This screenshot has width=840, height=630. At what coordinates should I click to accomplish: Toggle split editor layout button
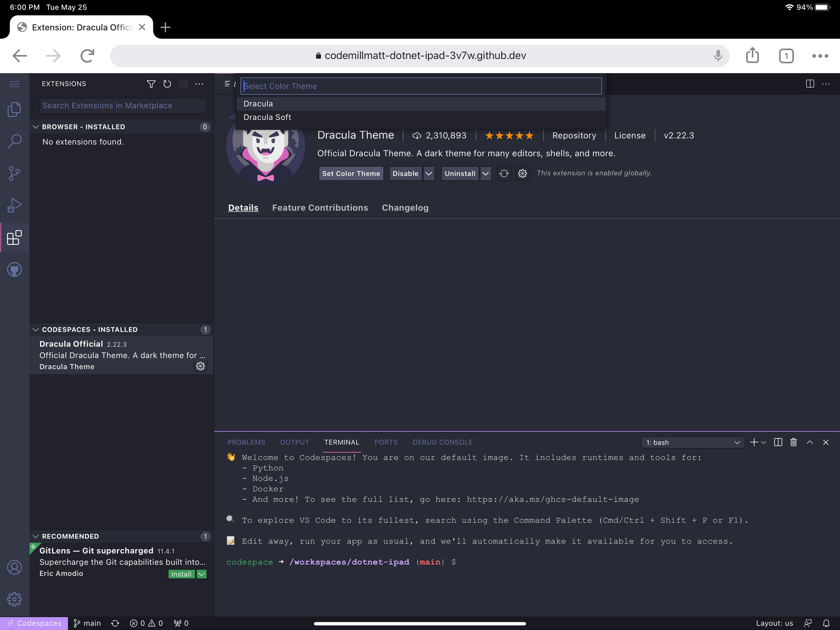[810, 84]
